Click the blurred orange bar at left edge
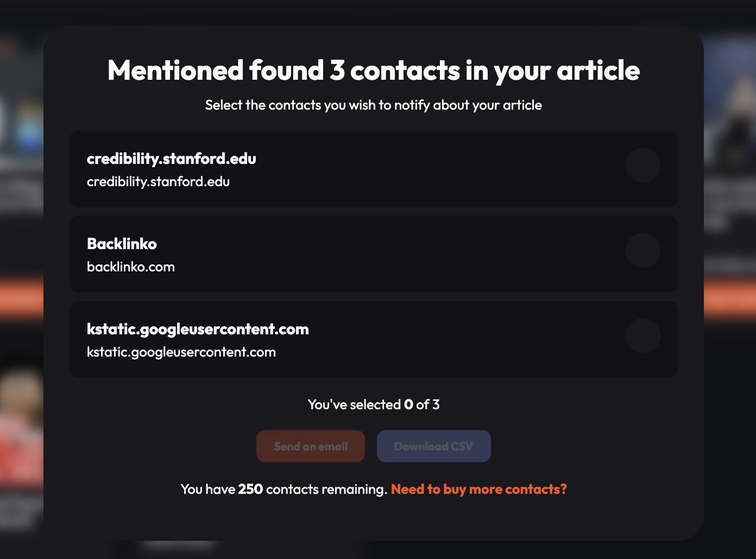Viewport: 756px width, 559px height. (22, 298)
